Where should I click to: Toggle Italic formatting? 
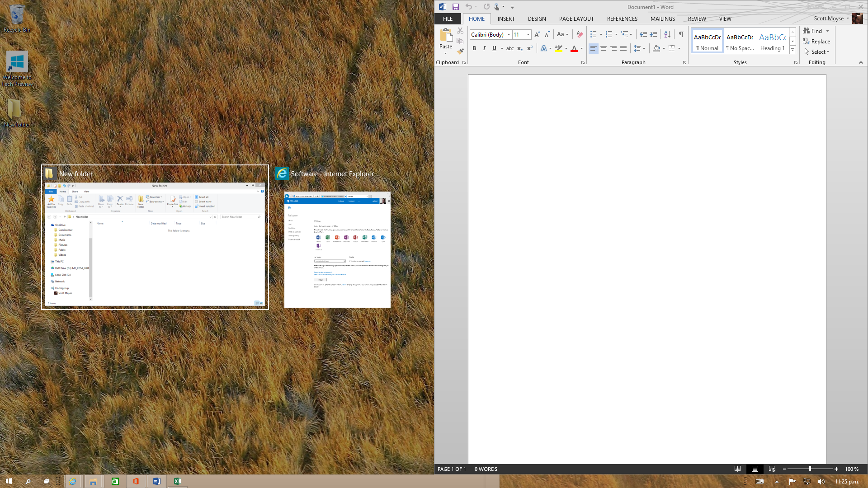click(x=484, y=48)
